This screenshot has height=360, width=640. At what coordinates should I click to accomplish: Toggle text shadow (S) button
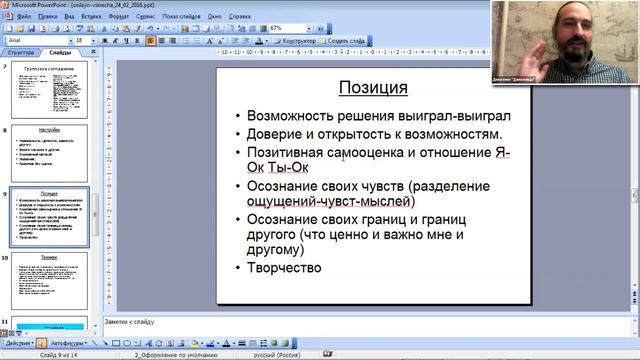(137, 41)
